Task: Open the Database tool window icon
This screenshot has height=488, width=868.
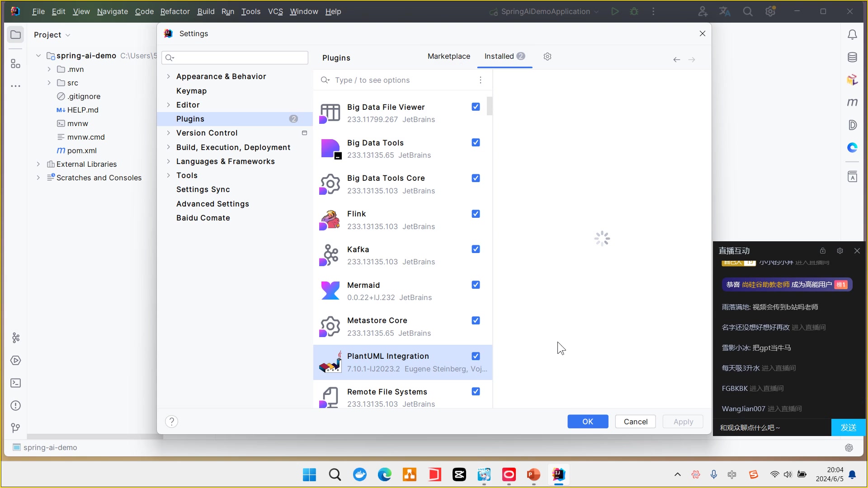Action: [852, 57]
